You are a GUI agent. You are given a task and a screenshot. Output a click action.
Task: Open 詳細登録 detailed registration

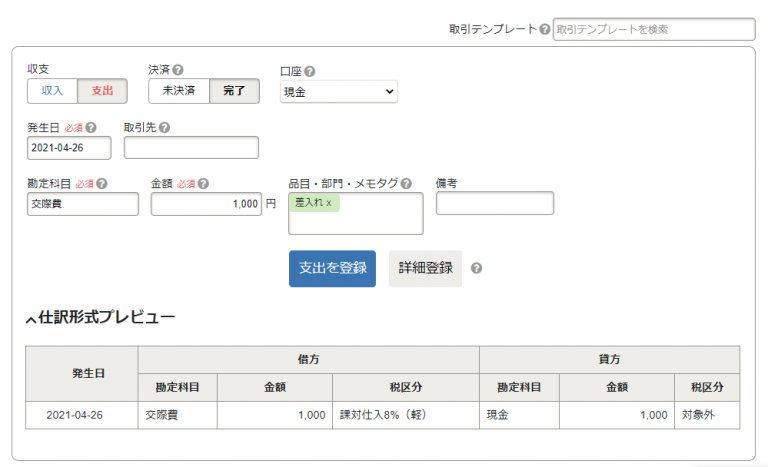(425, 269)
